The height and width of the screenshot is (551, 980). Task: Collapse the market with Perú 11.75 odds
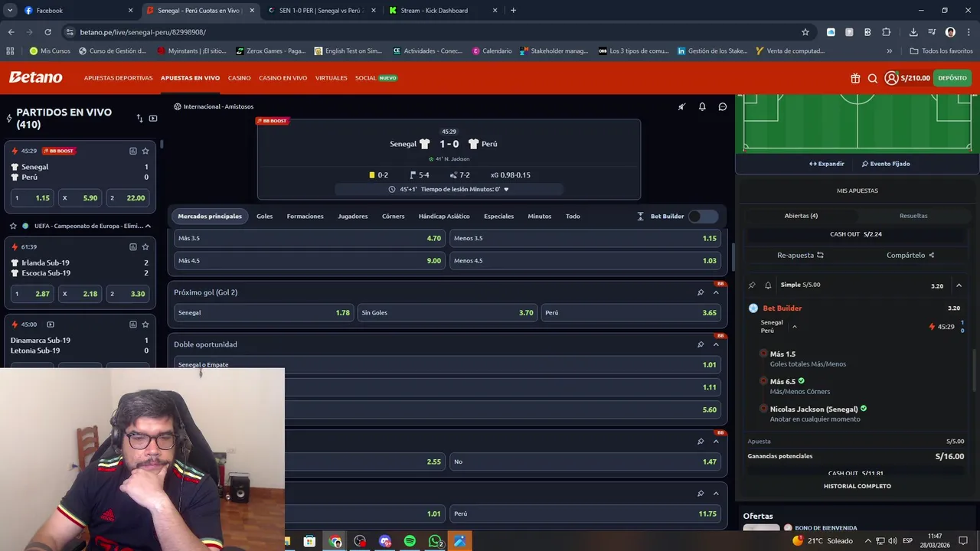(x=716, y=494)
